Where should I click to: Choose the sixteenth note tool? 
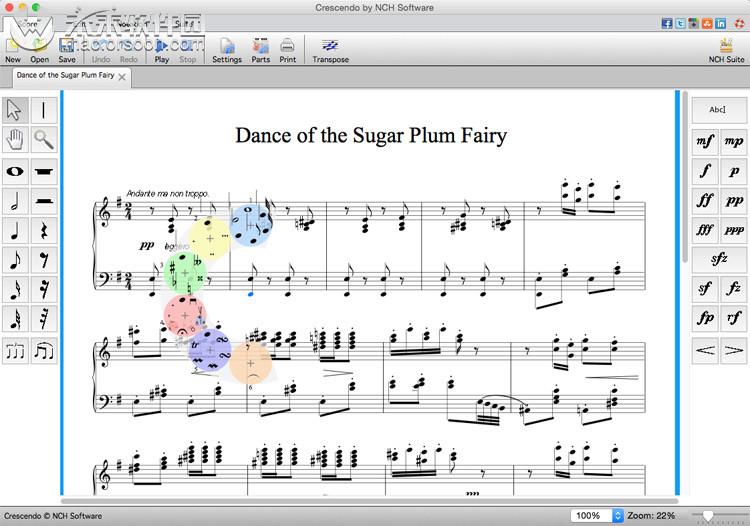(15, 290)
